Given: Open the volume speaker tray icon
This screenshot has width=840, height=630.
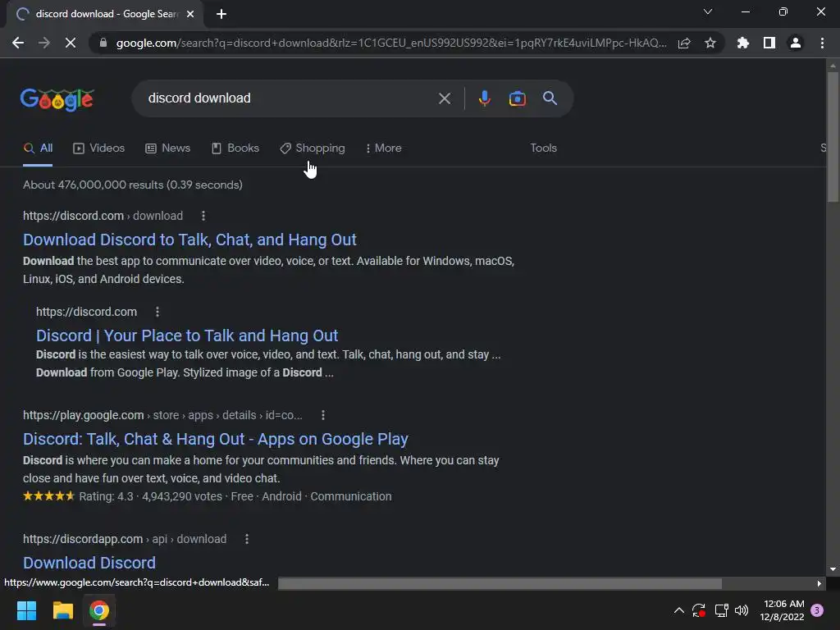Looking at the screenshot, I should tap(742, 610).
